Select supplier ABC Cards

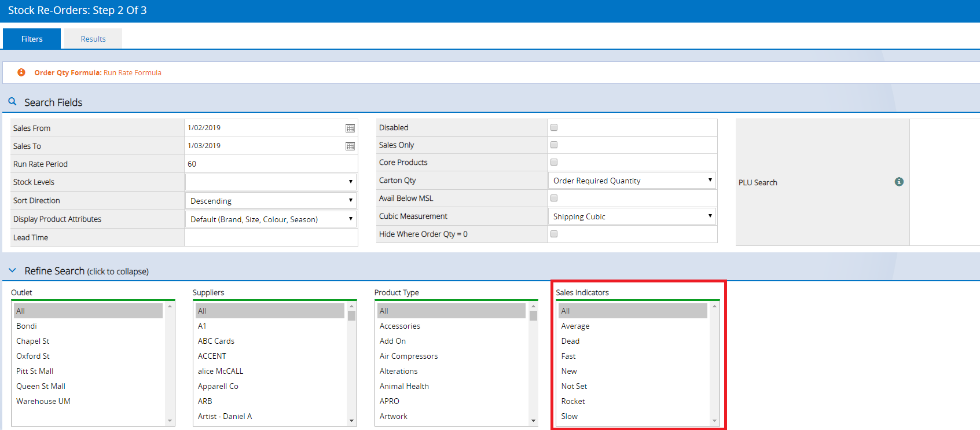click(x=270, y=341)
